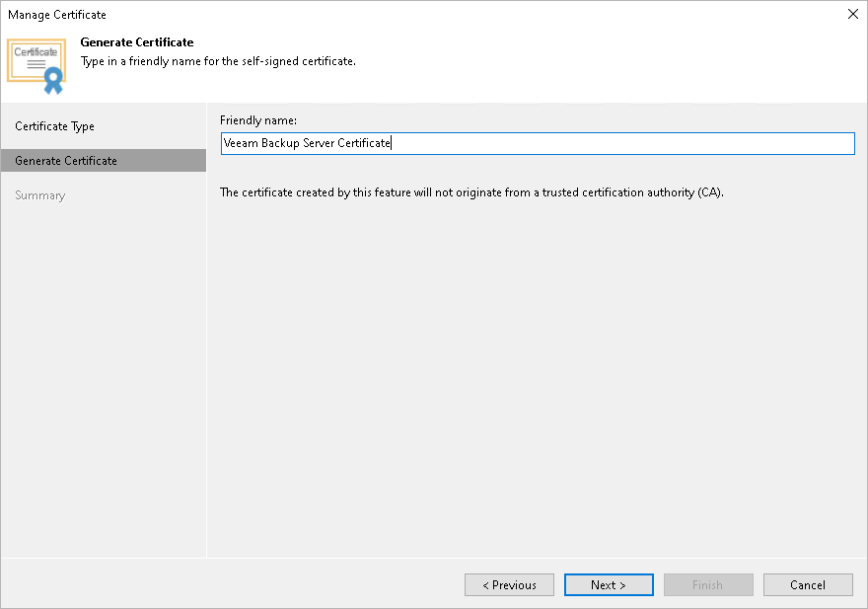Select the Generate Certificate step
Screen dimensions: 868x609
(104, 161)
